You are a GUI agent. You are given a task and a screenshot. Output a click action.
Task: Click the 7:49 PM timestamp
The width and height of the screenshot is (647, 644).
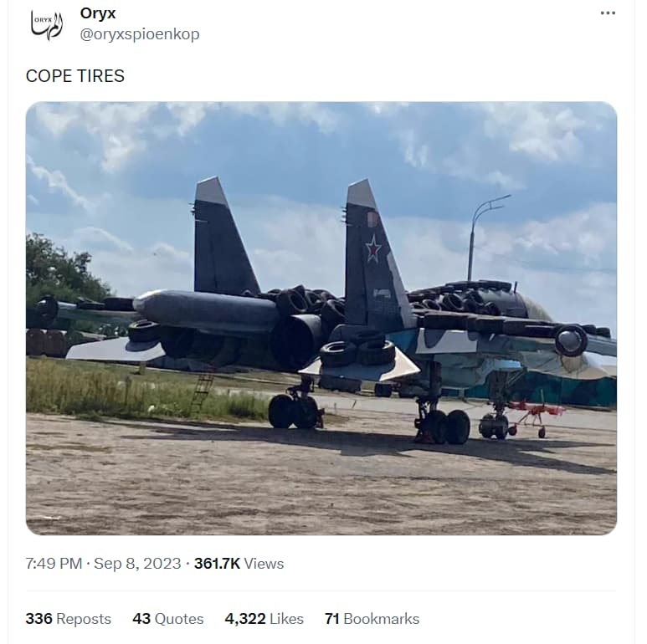pyautogui.click(x=54, y=563)
